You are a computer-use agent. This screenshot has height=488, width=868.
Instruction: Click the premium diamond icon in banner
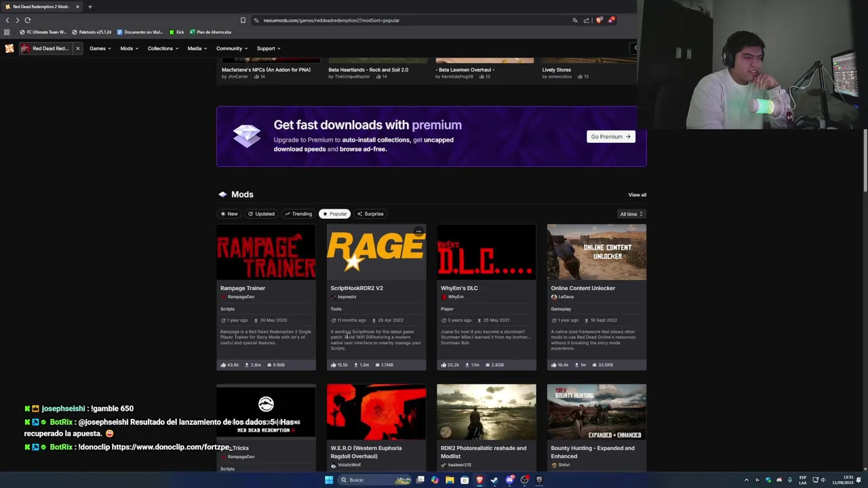tap(247, 136)
